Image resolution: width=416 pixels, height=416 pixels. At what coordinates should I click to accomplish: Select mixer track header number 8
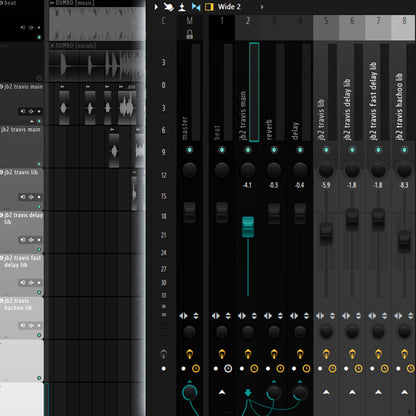click(x=404, y=21)
